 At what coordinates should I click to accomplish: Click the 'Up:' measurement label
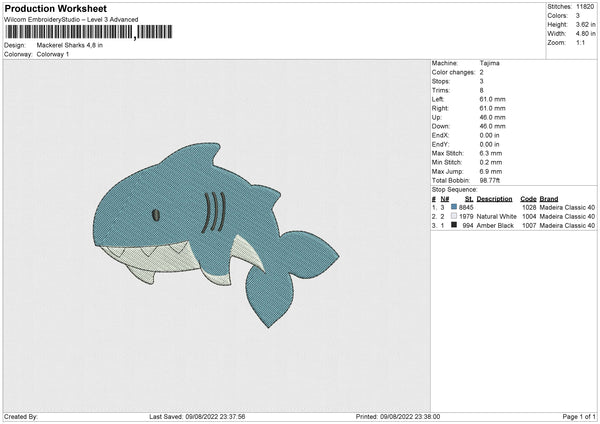pyautogui.click(x=437, y=117)
